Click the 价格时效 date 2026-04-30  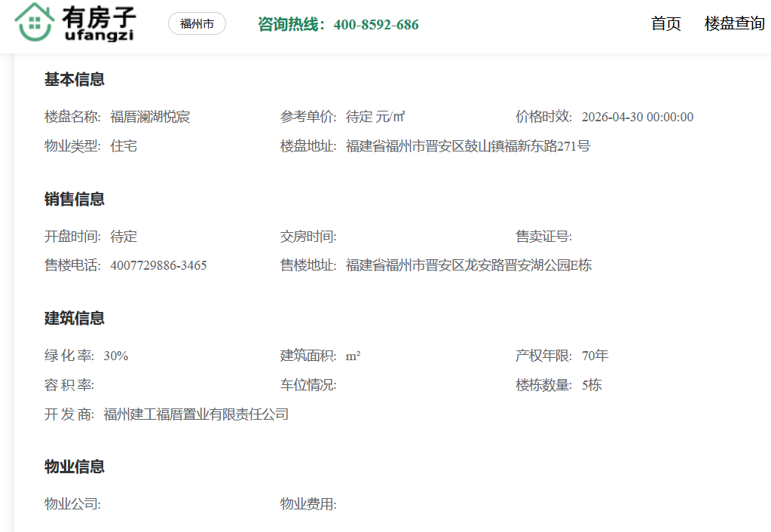pyautogui.click(x=637, y=117)
